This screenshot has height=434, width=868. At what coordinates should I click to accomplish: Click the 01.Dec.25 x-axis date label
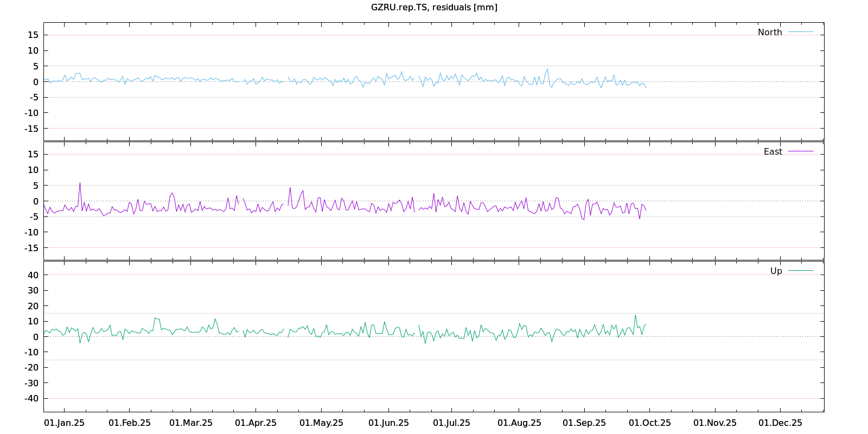click(780, 423)
